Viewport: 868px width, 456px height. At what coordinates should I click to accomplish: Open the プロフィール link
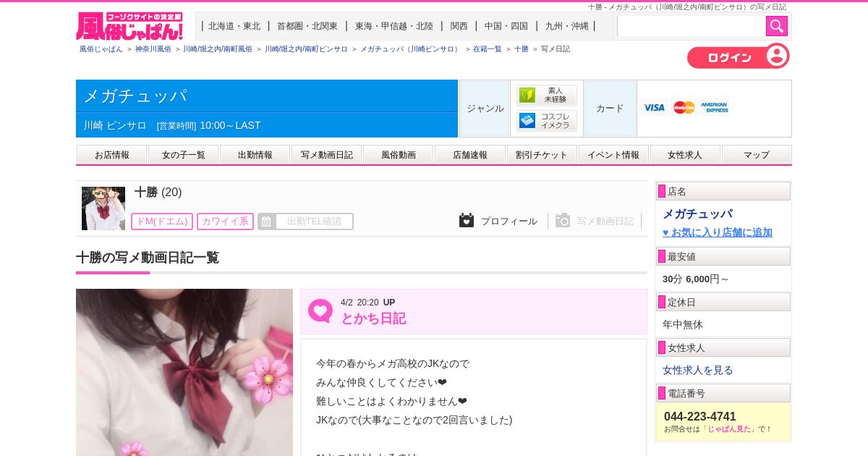[509, 221]
